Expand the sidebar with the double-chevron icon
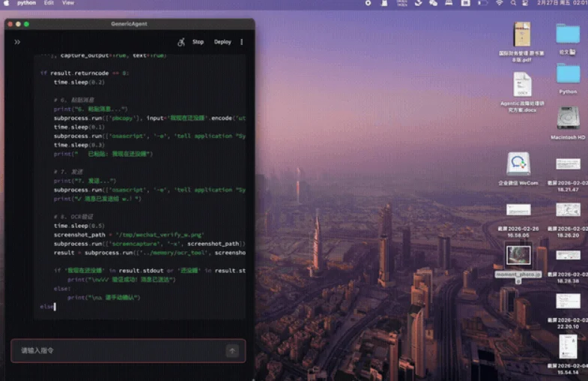 17,42
